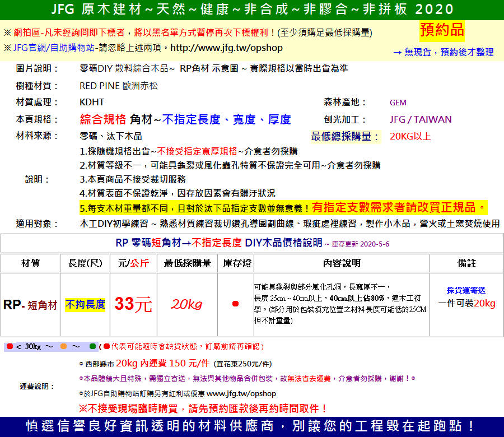This screenshot has height=437, width=504.
Task: Click the "材質處理：" label
Action: click(37, 103)
